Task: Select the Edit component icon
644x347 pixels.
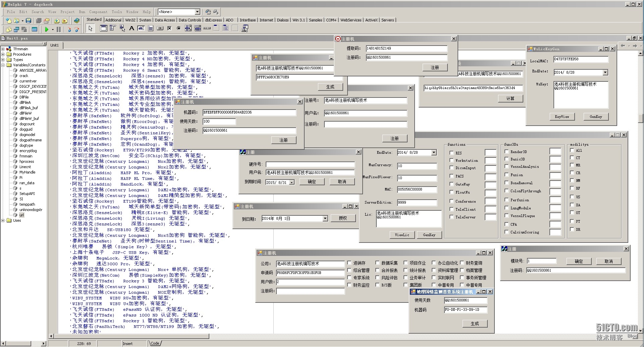Action: tap(141, 28)
